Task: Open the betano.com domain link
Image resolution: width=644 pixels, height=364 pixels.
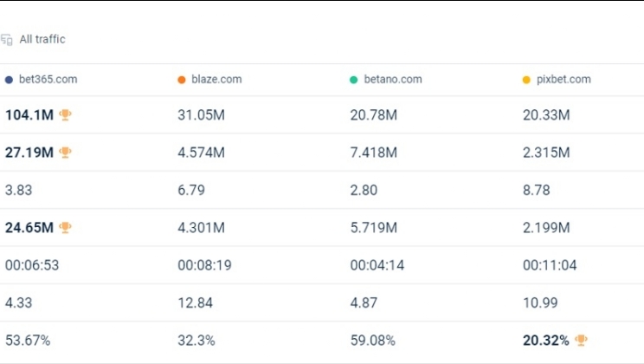Action: (393, 80)
